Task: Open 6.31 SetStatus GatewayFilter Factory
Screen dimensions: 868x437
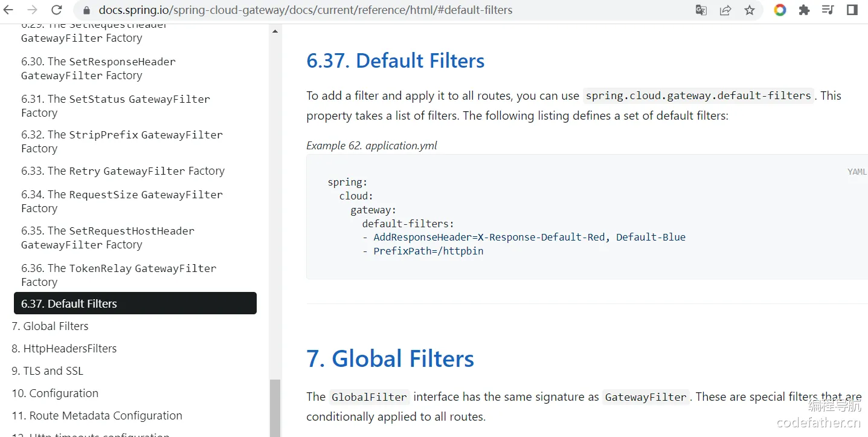Action: coord(115,106)
